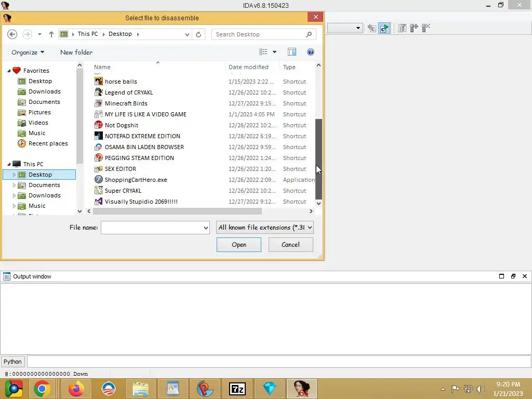Image resolution: width=532 pixels, height=399 pixels.
Task: Click the New folder button
Action: pyautogui.click(x=76, y=52)
